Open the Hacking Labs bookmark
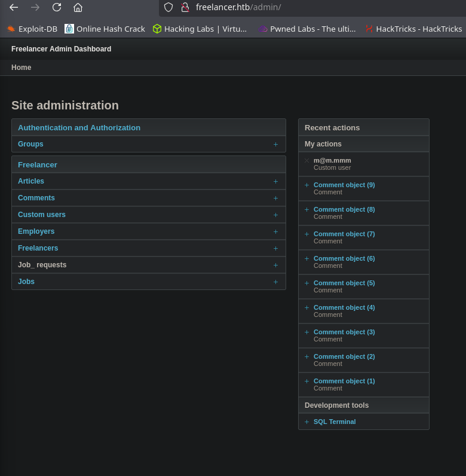The height and width of the screenshot is (476, 466). (x=200, y=29)
